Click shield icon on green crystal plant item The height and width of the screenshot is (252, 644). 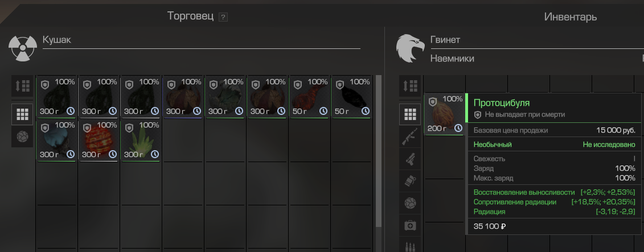(x=129, y=128)
